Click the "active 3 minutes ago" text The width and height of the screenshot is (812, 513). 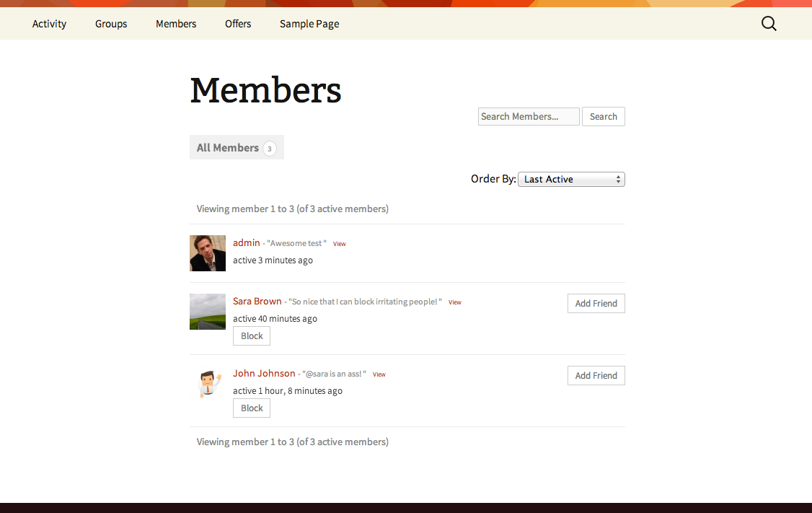(x=273, y=260)
